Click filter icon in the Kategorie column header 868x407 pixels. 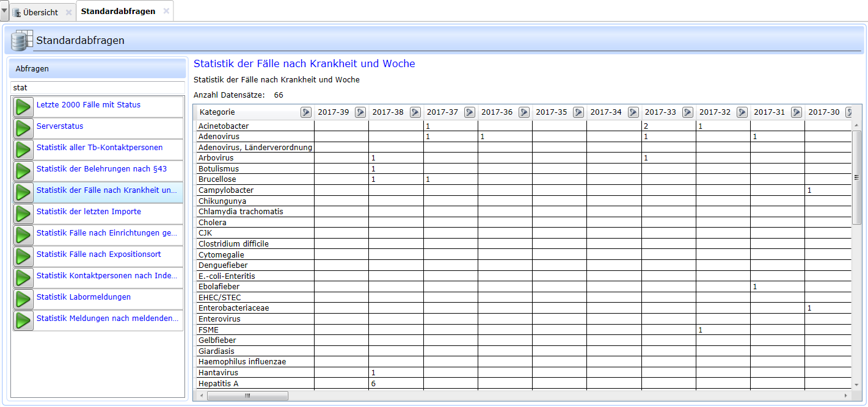[306, 112]
